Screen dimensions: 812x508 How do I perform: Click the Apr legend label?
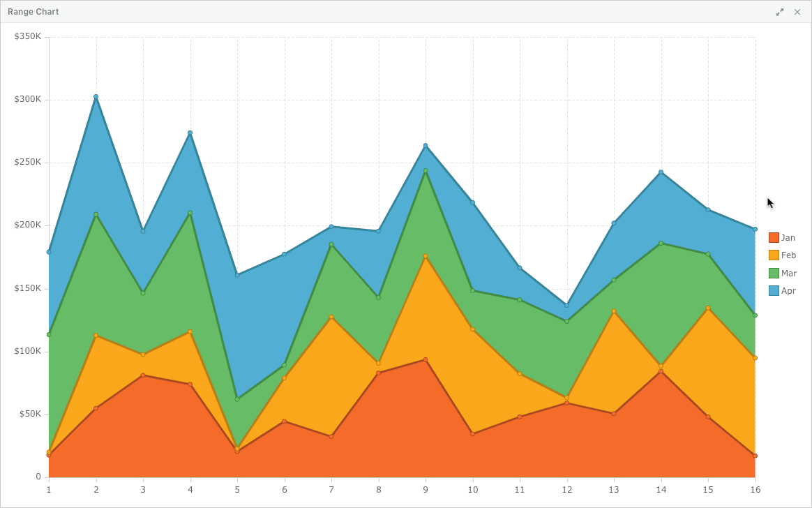pos(789,290)
